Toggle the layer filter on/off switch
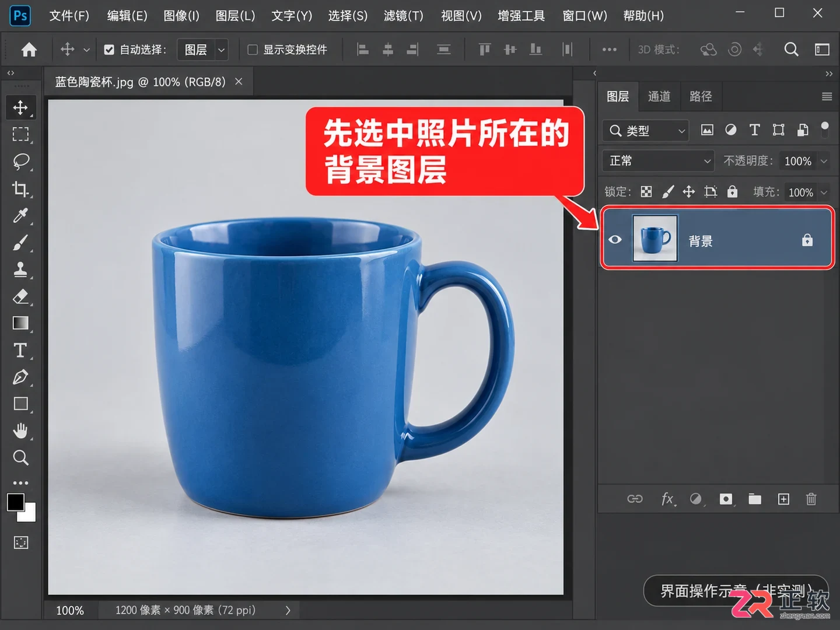Screen dimensions: 840x630 coord(825,130)
